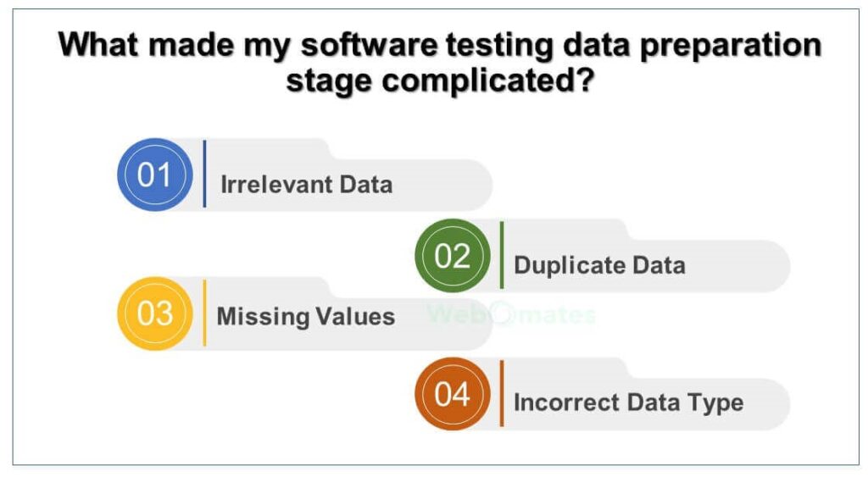Click the orange vertical divider bar

[x=502, y=393]
